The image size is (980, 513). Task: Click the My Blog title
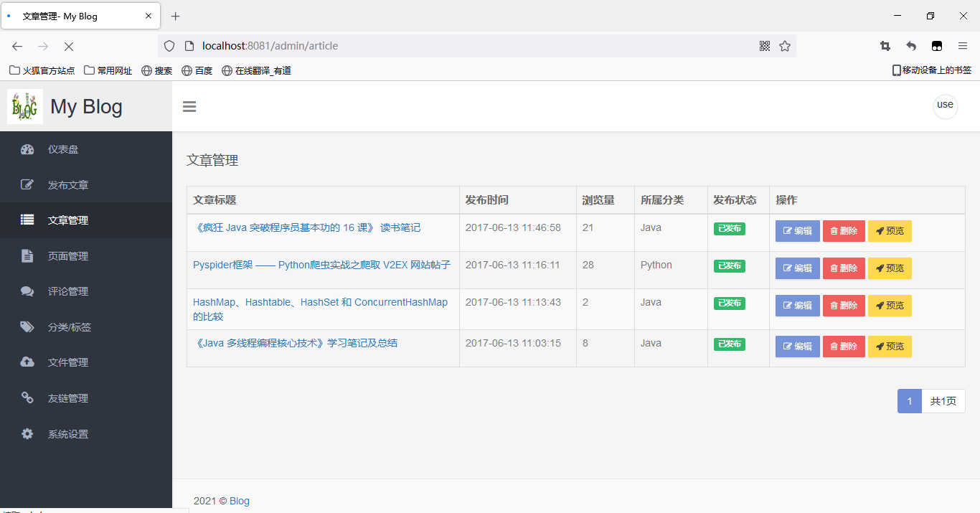[x=86, y=107]
